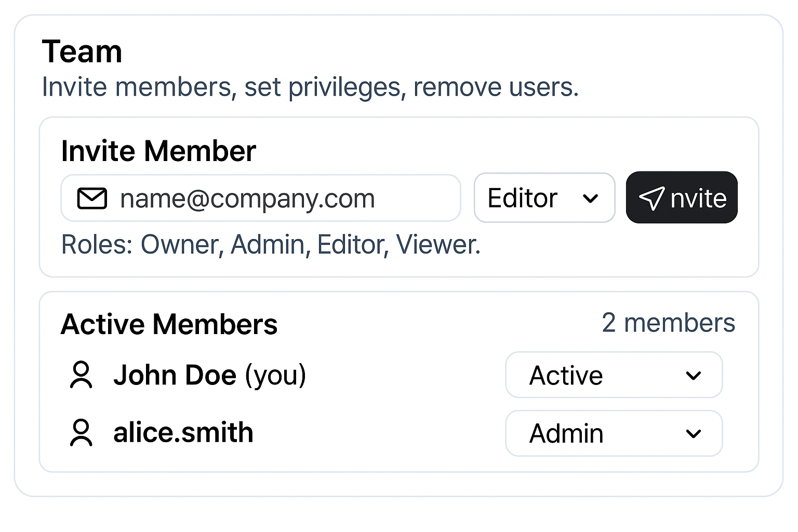Image resolution: width=798 pixels, height=532 pixels.
Task: Click alice.smith's user avatar icon
Action: (x=81, y=433)
